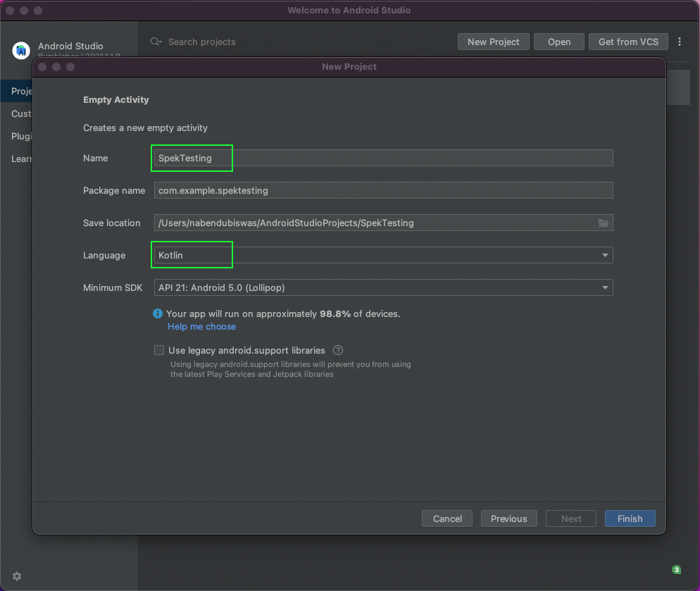
Task: Select the Customize tab in sidebar
Action: [x=16, y=113]
